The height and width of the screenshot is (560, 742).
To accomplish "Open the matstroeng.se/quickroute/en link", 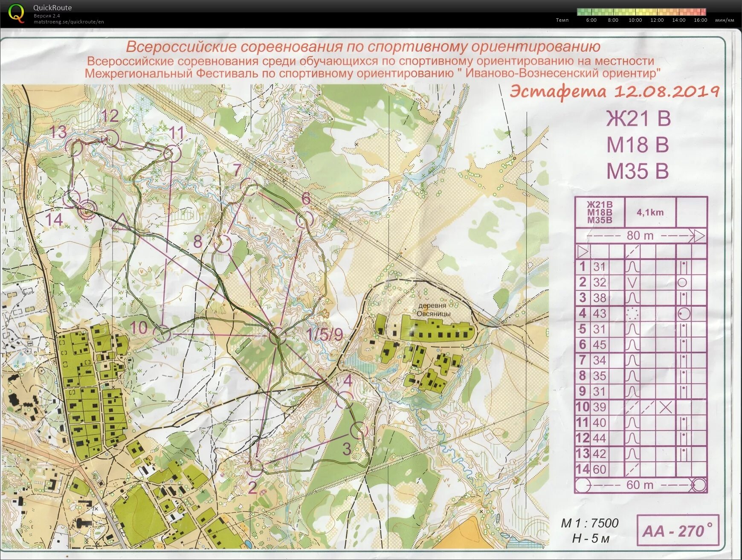I will coord(69,22).
